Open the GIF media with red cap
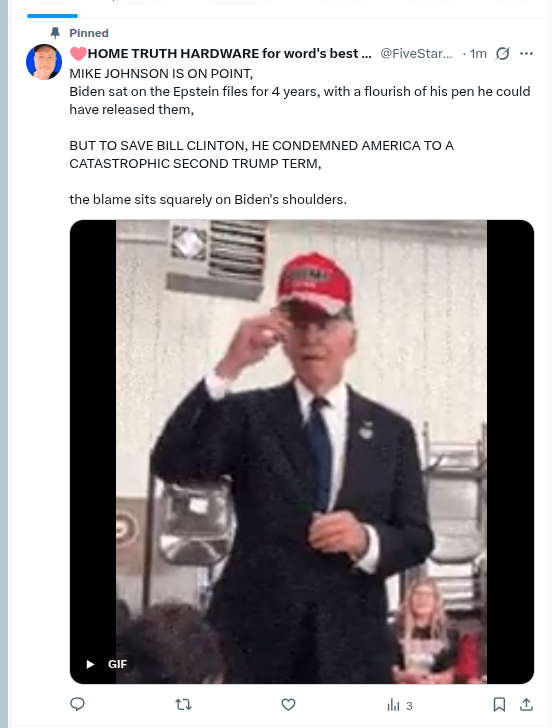Viewport: 556px width, 728px height. [x=302, y=451]
